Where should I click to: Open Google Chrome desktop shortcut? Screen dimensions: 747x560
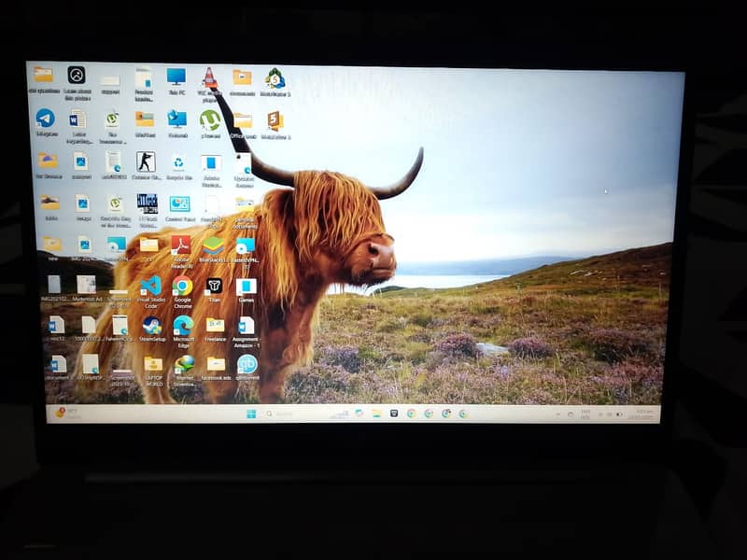click(182, 287)
